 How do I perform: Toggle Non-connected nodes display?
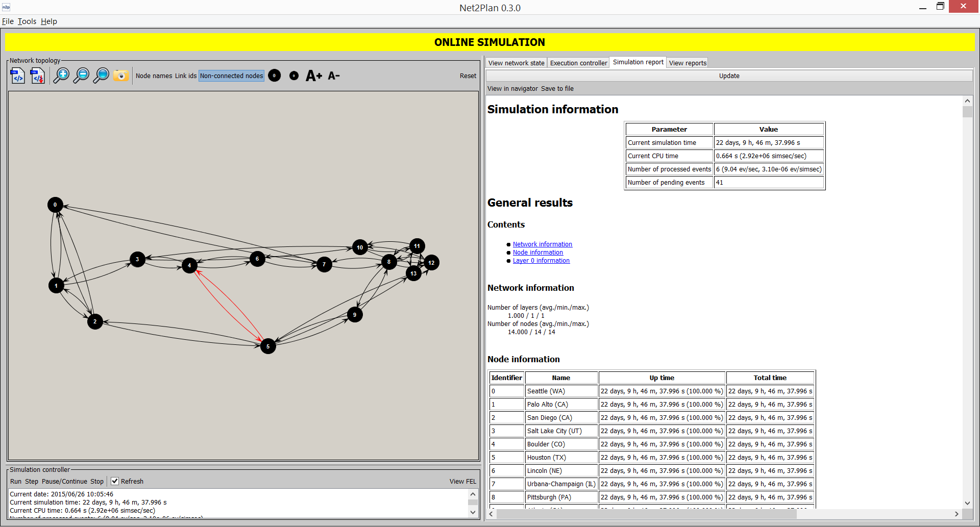pos(232,76)
